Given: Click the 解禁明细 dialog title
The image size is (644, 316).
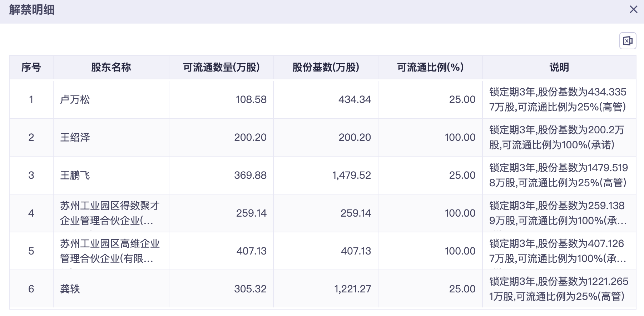Looking at the screenshot, I should tap(32, 10).
